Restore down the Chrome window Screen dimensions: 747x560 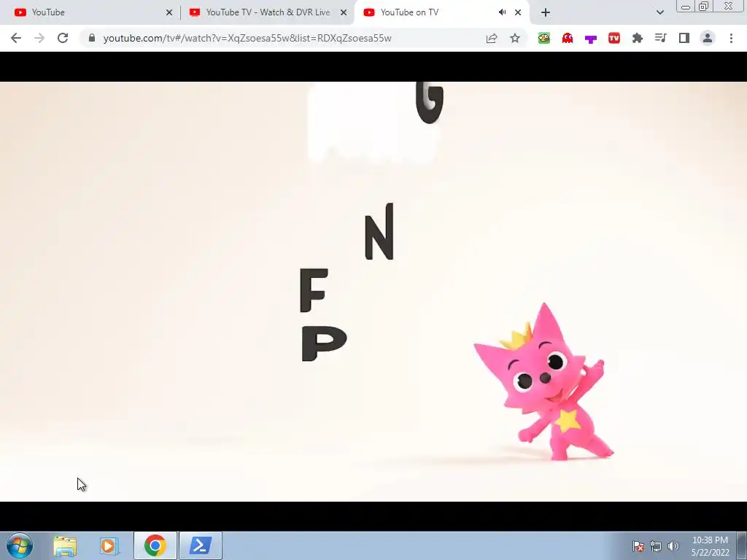click(x=703, y=6)
